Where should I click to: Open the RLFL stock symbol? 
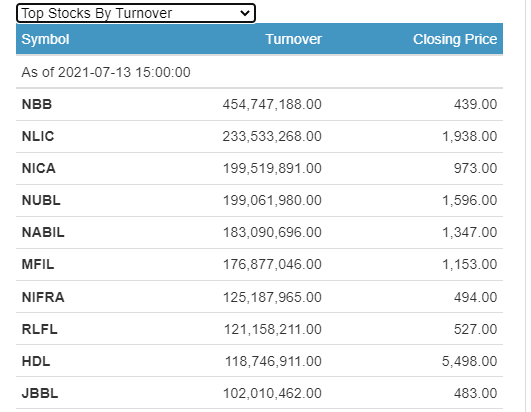tap(40, 329)
